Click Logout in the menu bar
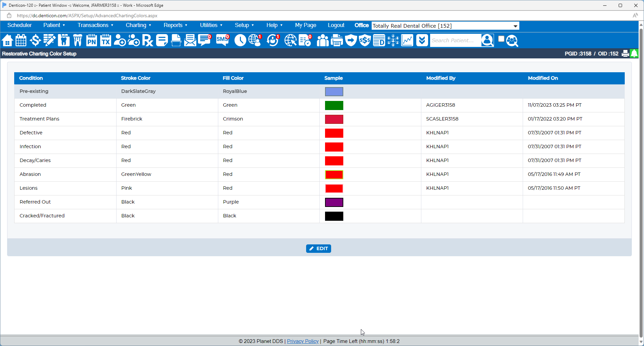This screenshot has height=346, width=644. (336, 25)
